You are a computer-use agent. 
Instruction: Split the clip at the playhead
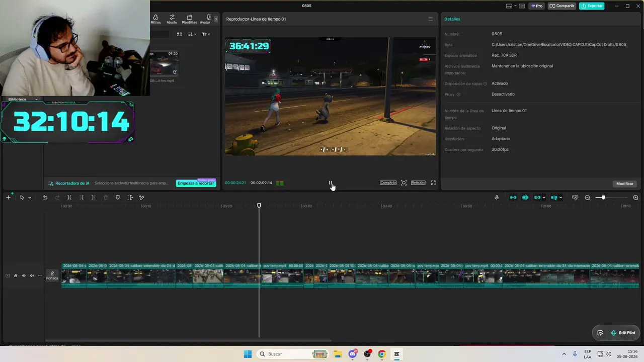click(69, 198)
